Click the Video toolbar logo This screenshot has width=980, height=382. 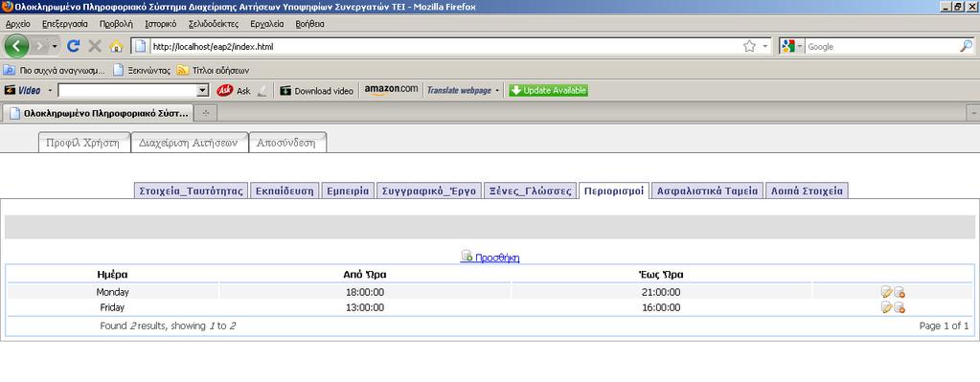click(x=22, y=91)
